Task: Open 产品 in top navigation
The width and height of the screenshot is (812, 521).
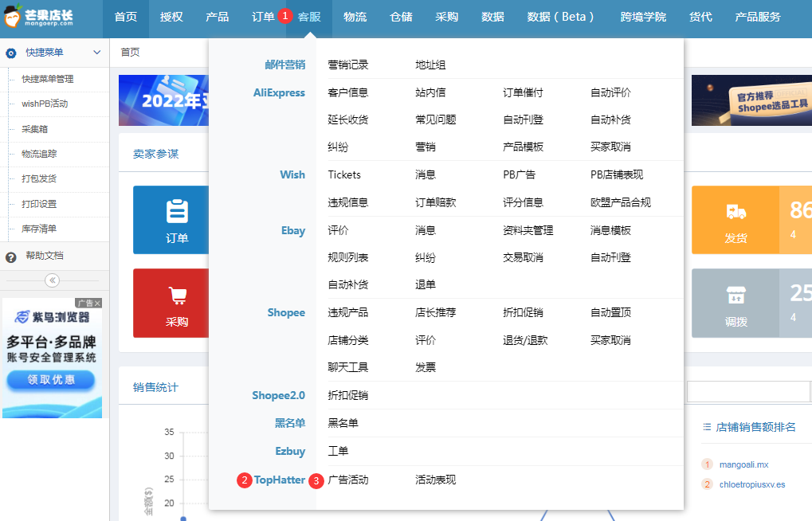Action: [217, 17]
